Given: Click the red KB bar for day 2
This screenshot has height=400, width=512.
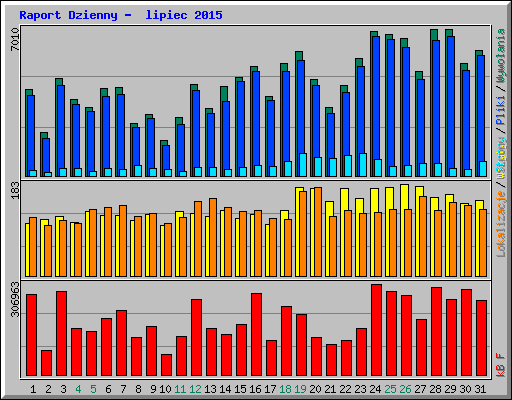Looking at the screenshot, I should point(46,363).
